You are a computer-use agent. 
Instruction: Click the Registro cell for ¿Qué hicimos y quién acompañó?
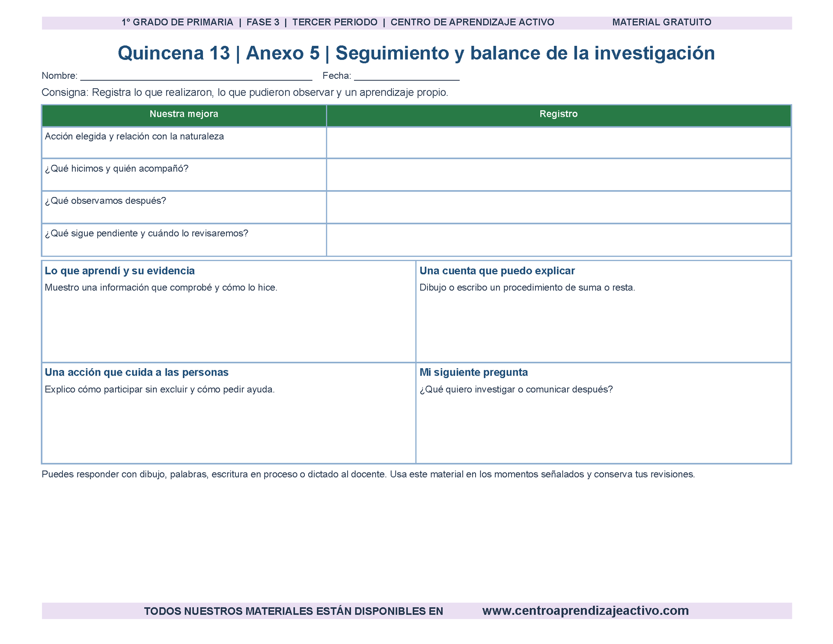(559, 175)
